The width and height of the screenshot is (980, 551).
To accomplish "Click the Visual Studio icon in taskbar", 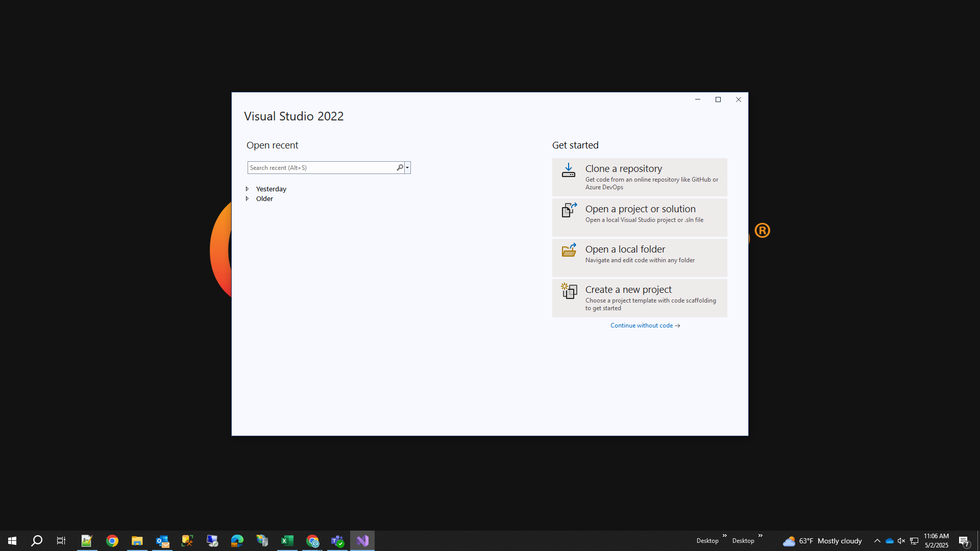I will coord(362,541).
